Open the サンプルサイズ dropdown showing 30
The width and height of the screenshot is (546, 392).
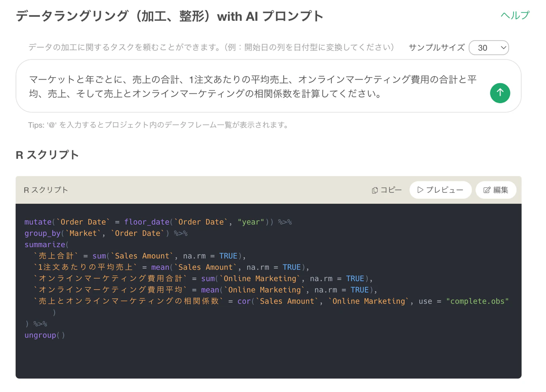(489, 48)
